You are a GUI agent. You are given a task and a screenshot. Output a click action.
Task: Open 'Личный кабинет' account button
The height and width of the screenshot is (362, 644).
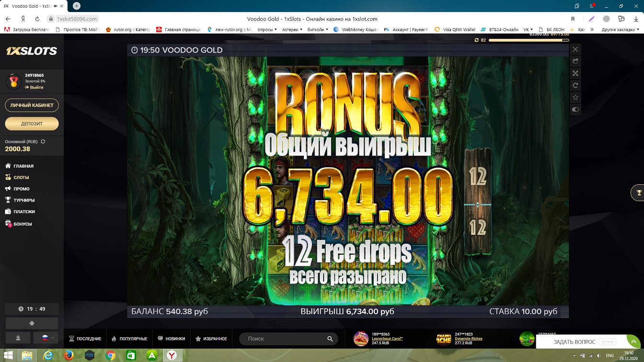(x=32, y=105)
